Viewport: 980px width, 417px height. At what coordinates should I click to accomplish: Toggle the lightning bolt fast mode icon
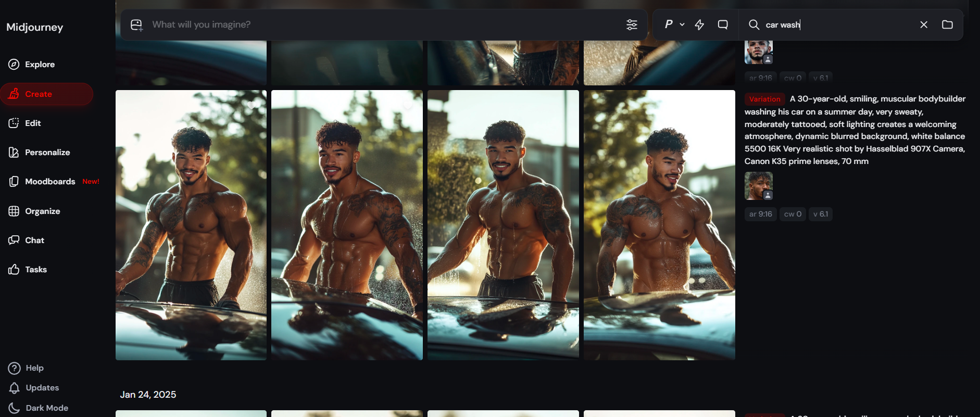(x=699, y=24)
